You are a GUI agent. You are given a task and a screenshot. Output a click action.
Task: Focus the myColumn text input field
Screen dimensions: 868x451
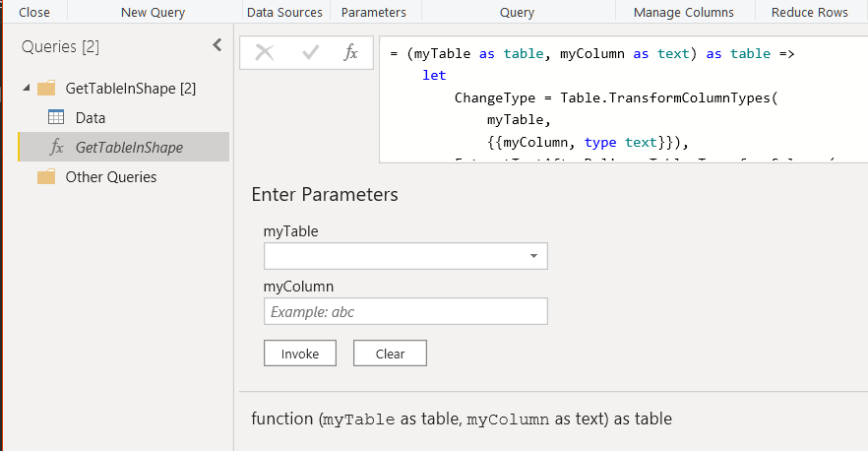[x=405, y=311]
